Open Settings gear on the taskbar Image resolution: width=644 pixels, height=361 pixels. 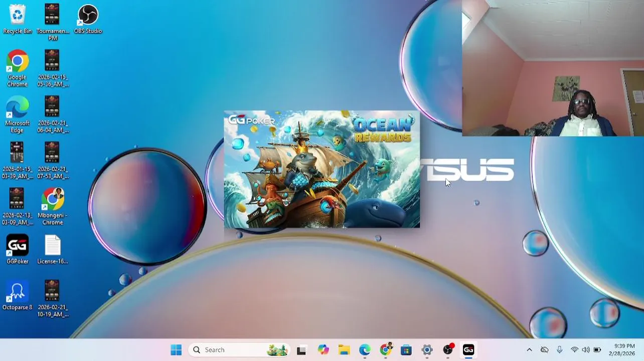[427, 350]
